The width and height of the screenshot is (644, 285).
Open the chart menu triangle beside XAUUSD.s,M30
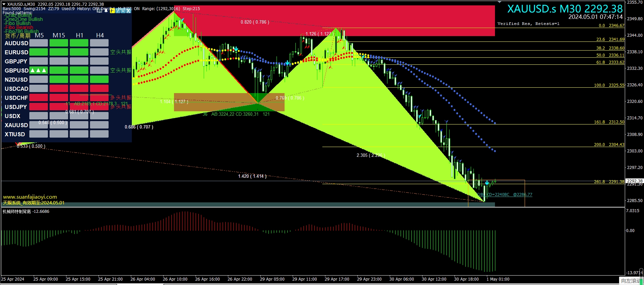coord(4,4)
